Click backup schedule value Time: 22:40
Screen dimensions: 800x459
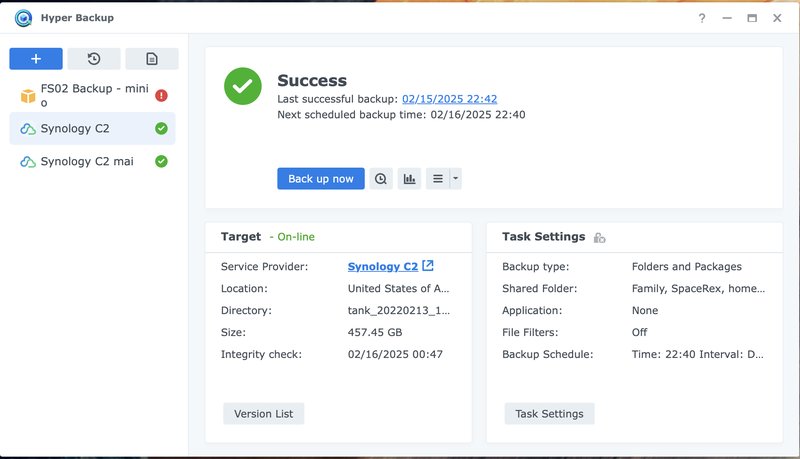697,354
